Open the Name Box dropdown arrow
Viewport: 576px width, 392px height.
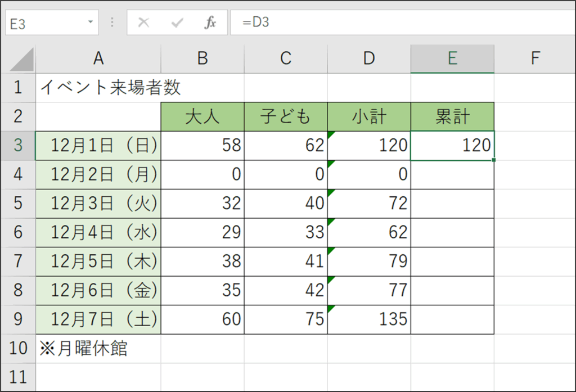point(91,22)
